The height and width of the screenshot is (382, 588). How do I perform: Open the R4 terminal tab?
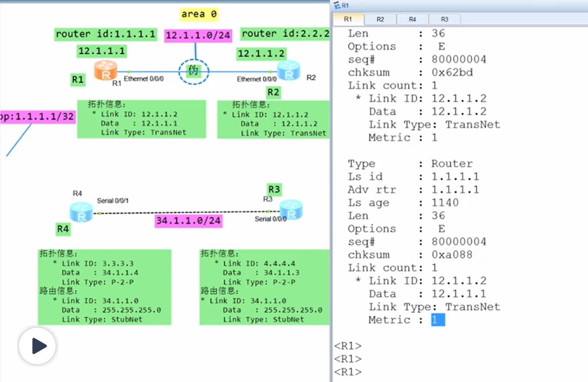pos(412,20)
